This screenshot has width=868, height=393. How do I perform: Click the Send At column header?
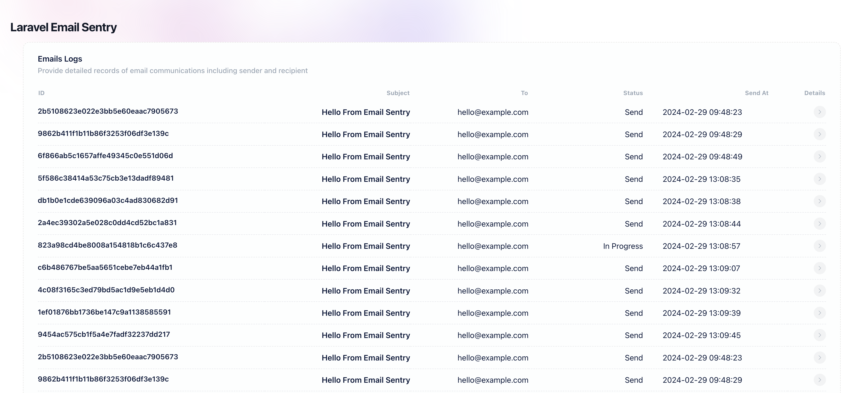tap(756, 93)
